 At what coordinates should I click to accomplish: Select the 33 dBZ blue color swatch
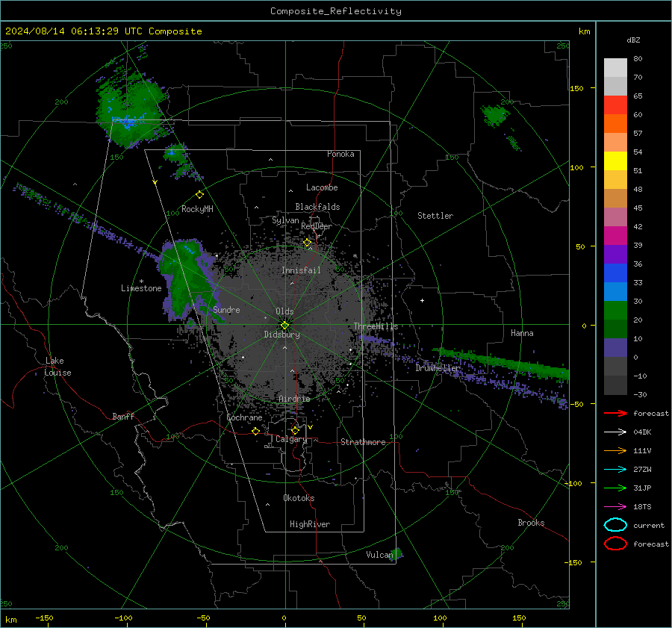coord(615,273)
